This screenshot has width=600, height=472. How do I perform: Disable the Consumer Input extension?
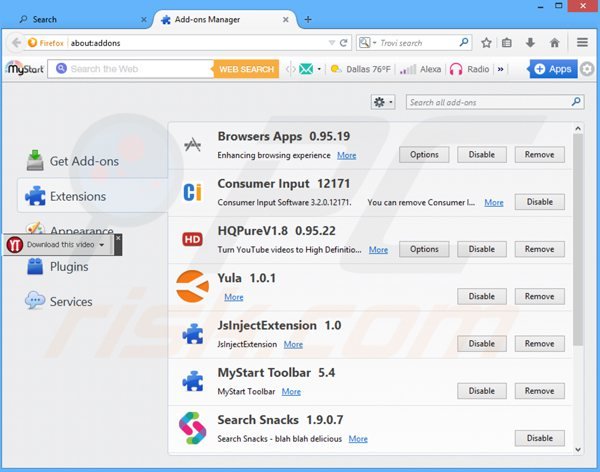pos(540,202)
